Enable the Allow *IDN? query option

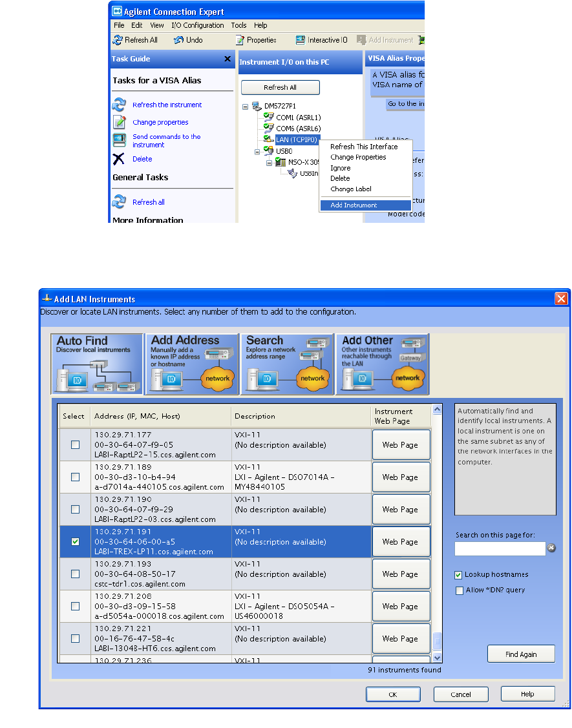(459, 590)
